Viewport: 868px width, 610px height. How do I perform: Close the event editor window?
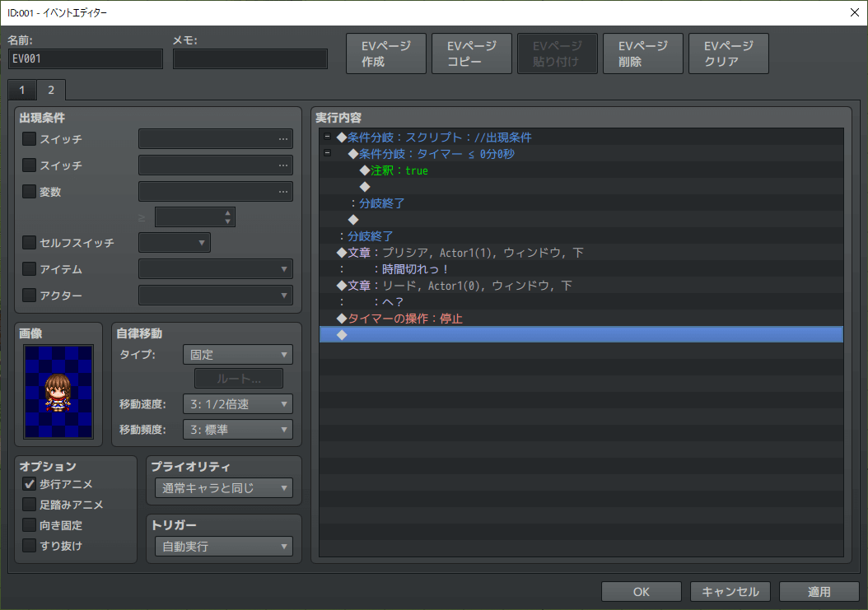point(853,12)
